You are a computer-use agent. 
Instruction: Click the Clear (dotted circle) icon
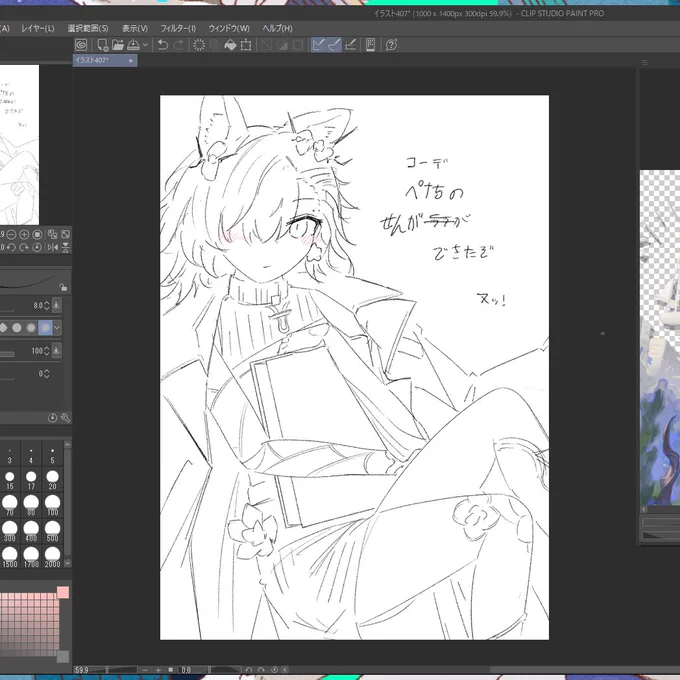(199, 45)
